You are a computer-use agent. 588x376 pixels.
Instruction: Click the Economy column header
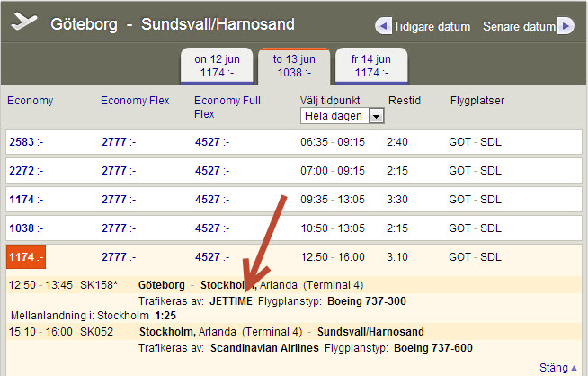30,101
